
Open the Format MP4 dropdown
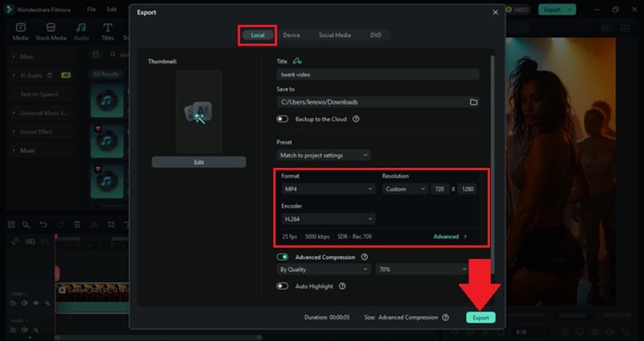(x=328, y=189)
